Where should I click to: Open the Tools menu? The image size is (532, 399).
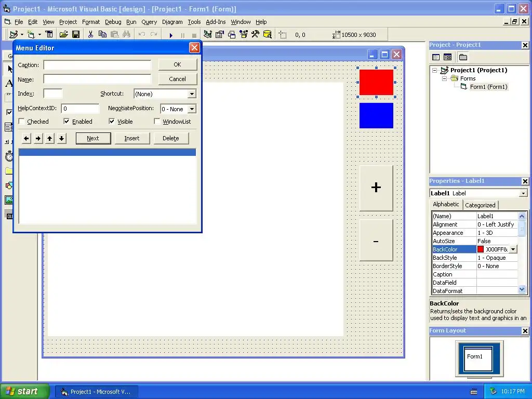click(194, 22)
